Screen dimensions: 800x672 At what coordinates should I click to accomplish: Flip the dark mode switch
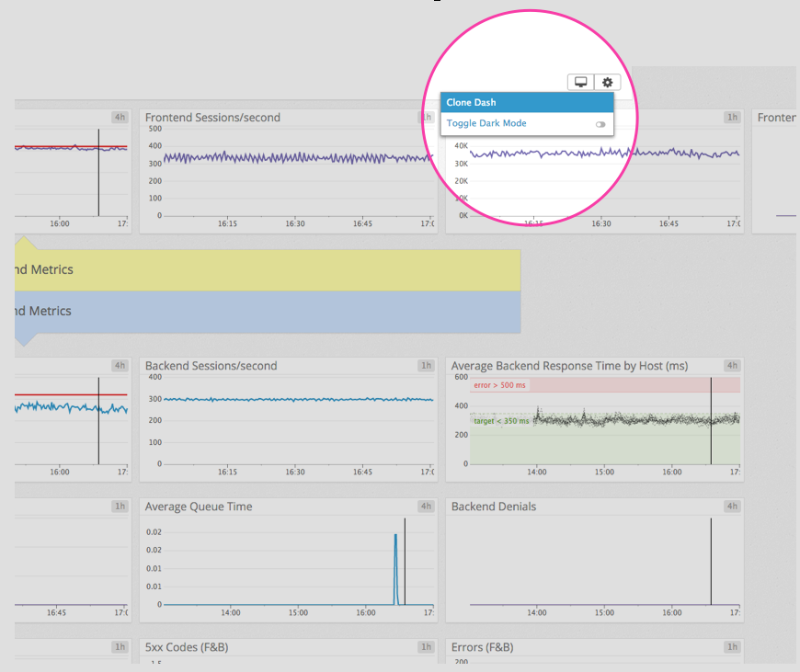click(x=601, y=124)
